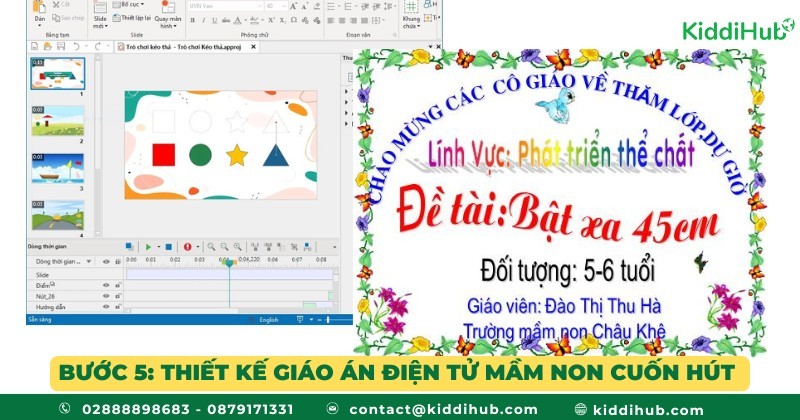Click the Quay màn hình record icon
Screen dimensions: 800x420
[168, 7]
